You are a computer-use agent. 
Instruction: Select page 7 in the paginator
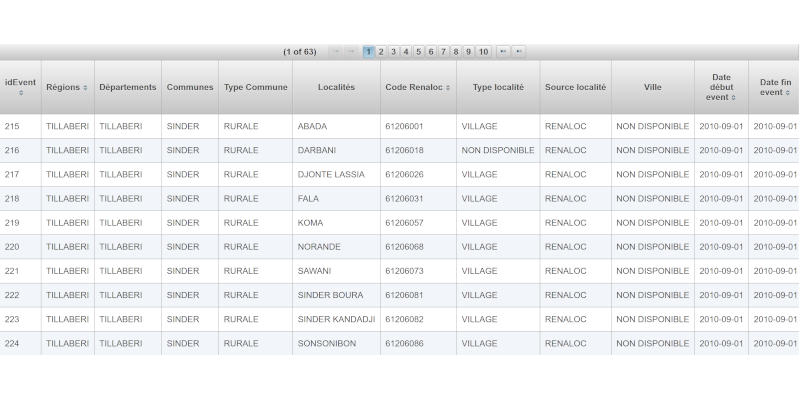pyautogui.click(x=444, y=52)
